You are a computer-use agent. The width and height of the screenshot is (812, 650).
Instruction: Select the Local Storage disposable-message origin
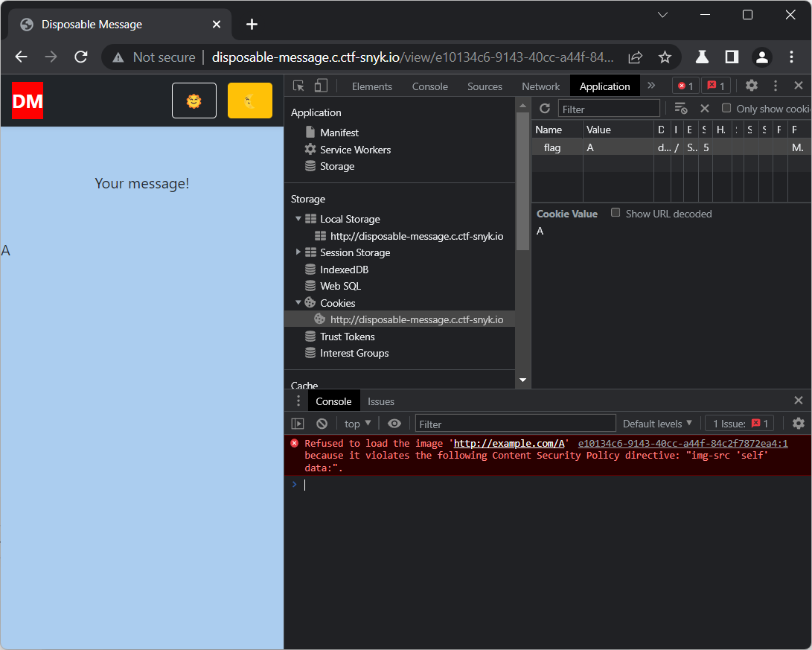coord(416,236)
